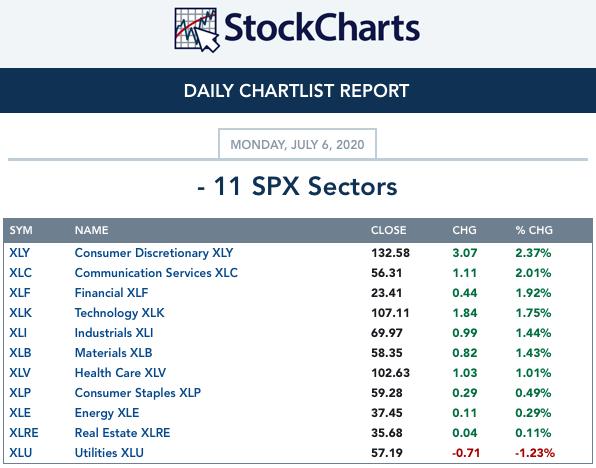Open the Technology XLK chart link

[120, 313]
